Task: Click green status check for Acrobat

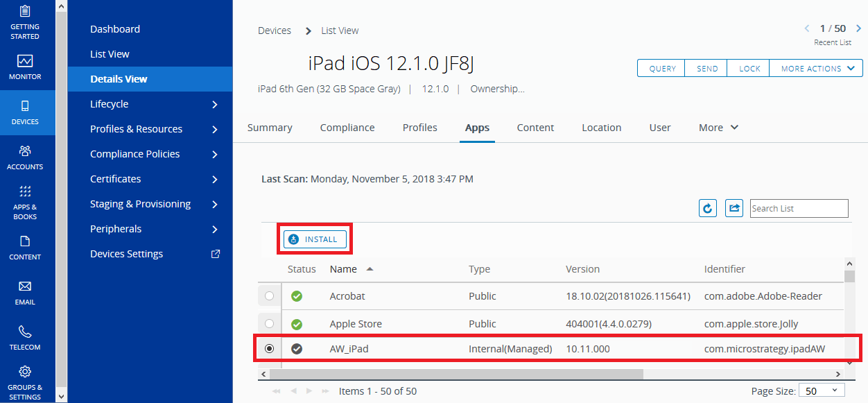Action: tap(297, 296)
